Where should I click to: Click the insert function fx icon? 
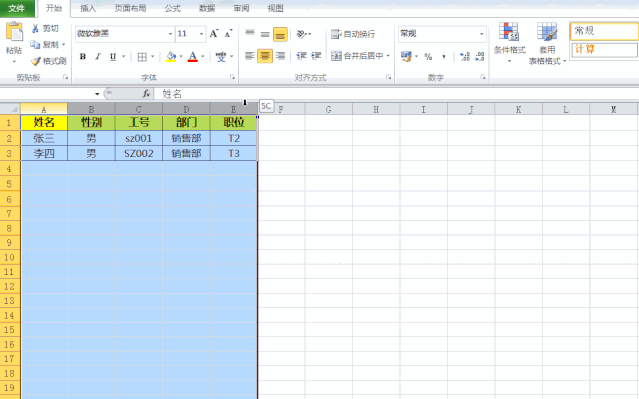click(x=146, y=94)
